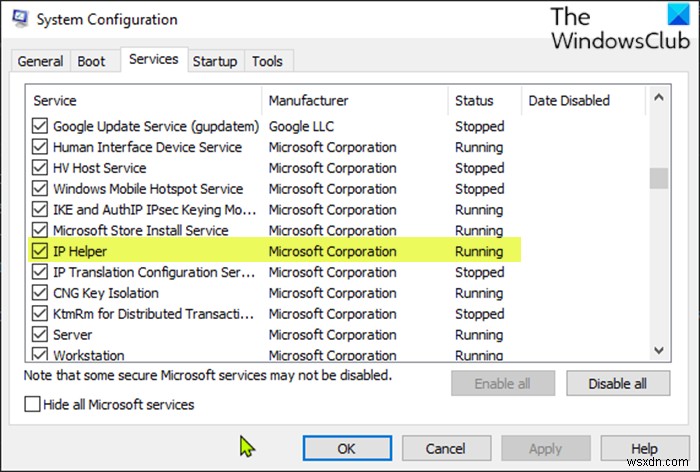The image size is (700, 472).
Task: Click Running status of IP Helper
Action: click(479, 251)
